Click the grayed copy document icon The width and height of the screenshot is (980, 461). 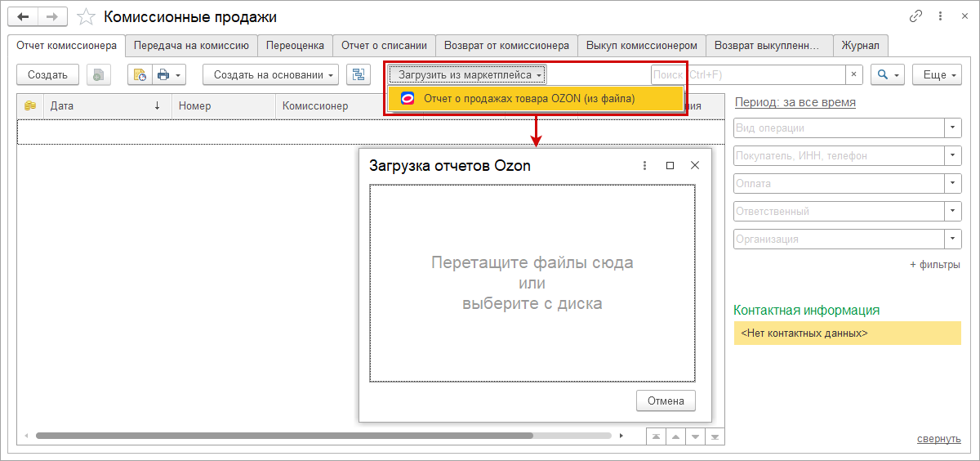click(99, 74)
